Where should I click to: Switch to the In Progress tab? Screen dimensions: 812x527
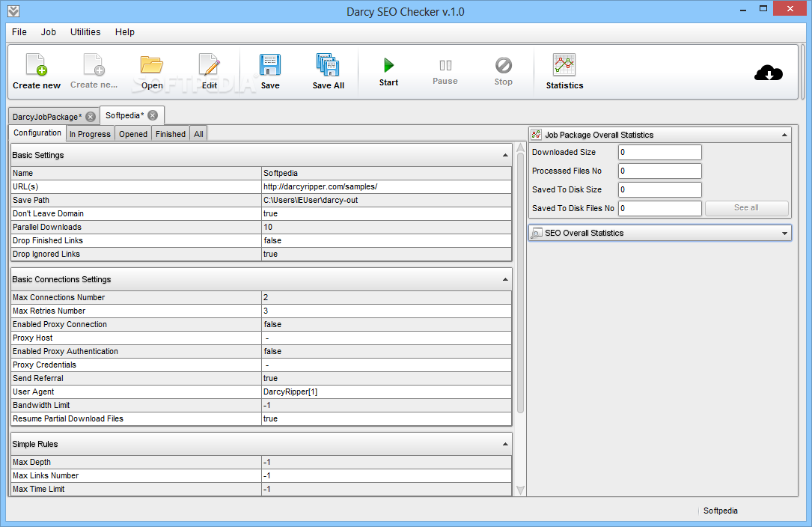[x=90, y=134]
